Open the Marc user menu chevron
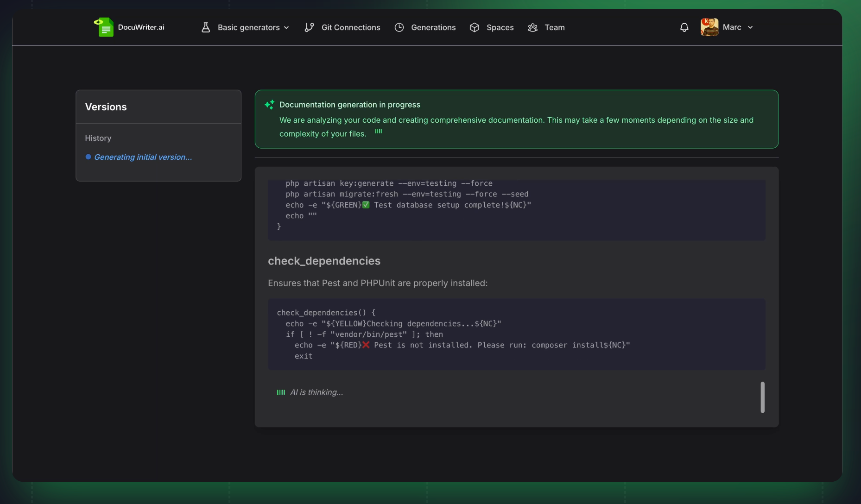Viewport: 861px width, 504px height. click(750, 27)
